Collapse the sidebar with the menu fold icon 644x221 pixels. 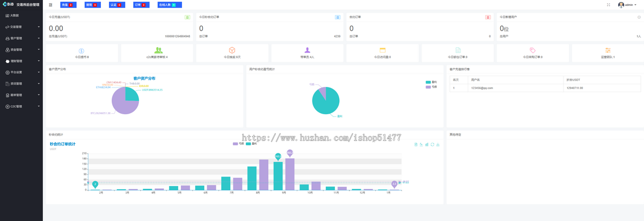pos(50,5)
